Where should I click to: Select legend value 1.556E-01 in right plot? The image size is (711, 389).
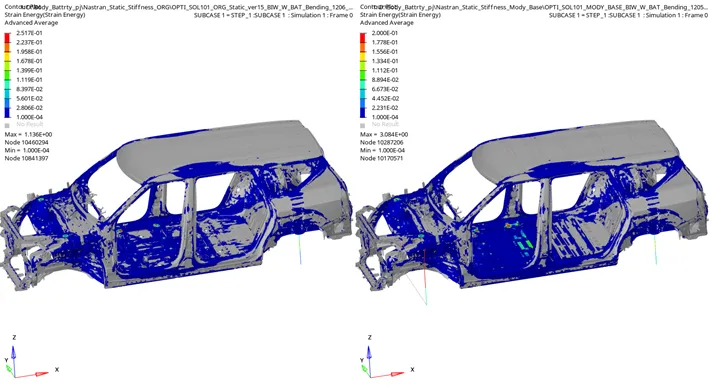pos(385,52)
